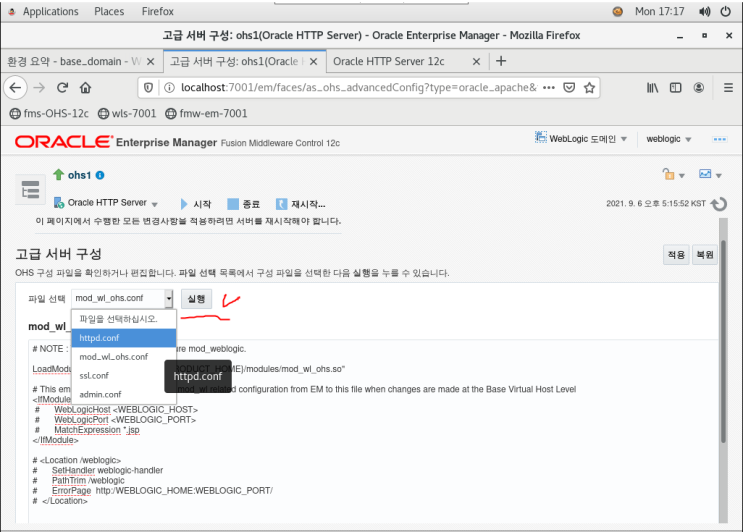The image size is (743, 532).
Task: Click the green up-status arrow beside ohs1
Action: click(58, 175)
